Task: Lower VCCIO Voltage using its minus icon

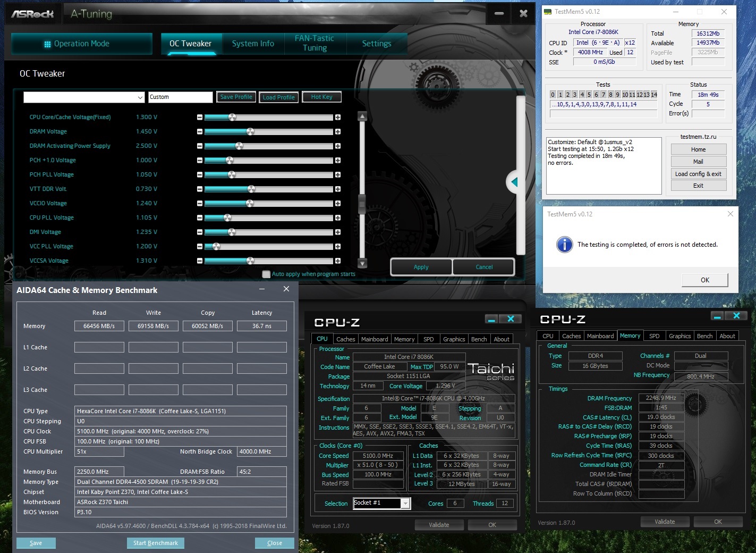Action: coord(200,203)
